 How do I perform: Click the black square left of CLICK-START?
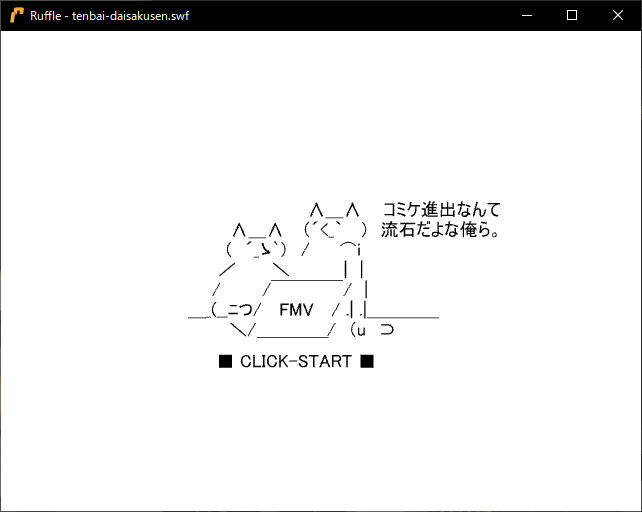[x=226, y=361]
